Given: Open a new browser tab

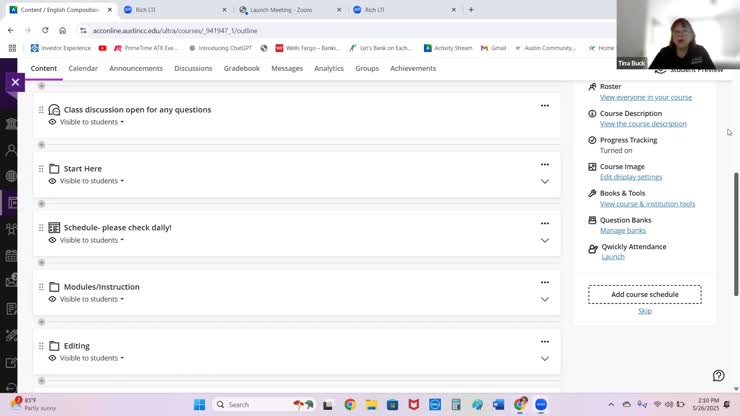Looking at the screenshot, I should (x=471, y=9).
